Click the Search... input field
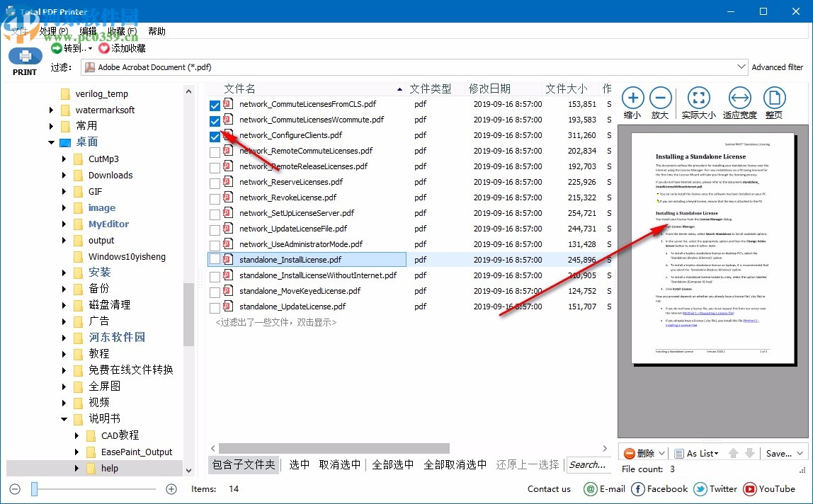 click(x=589, y=464)
